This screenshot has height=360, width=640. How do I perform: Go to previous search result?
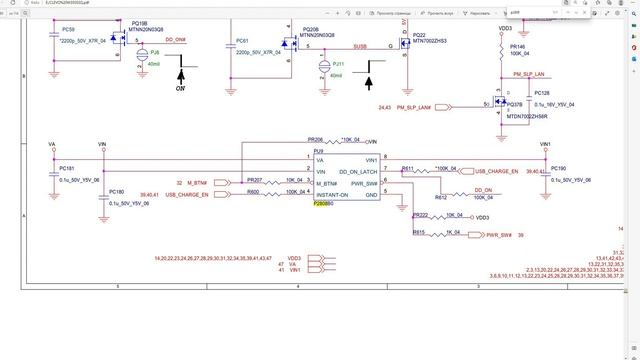(568, 12)
